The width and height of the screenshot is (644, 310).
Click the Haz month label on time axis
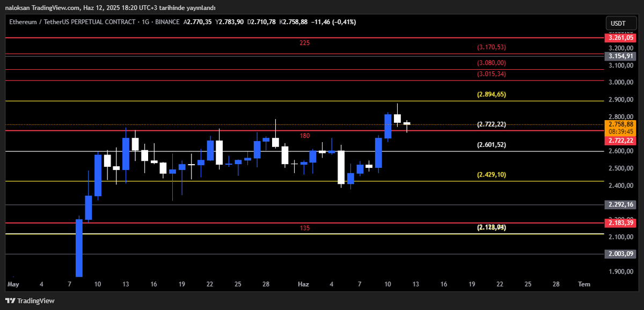pos(304,284)
